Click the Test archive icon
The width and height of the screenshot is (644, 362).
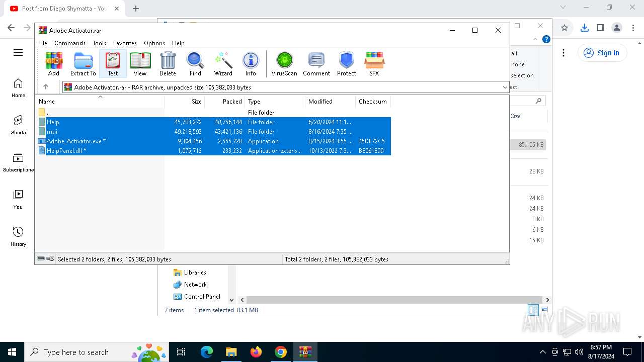coord(113,64)
